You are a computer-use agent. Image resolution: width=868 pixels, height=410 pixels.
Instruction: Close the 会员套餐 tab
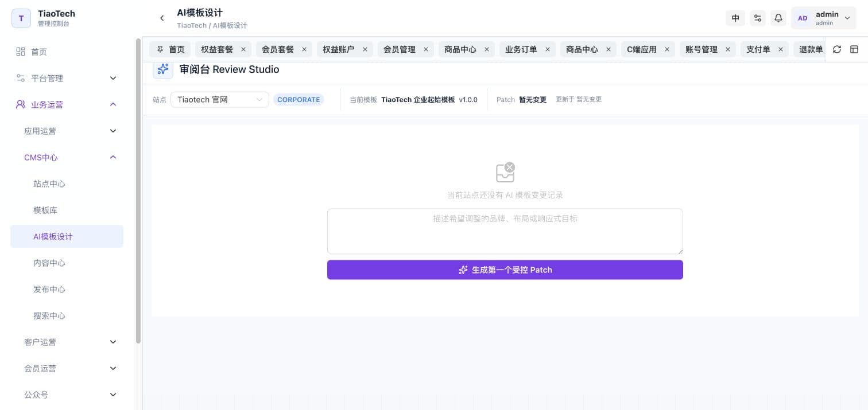point(304,49)
